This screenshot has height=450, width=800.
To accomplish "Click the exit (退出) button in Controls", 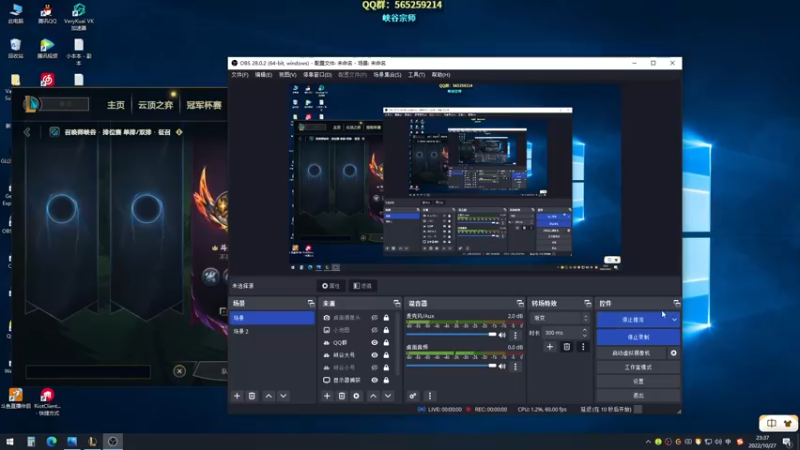I will 638,395.
